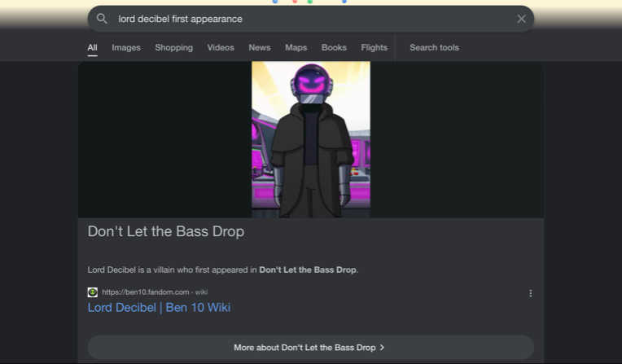Select the Flights tab
Screen dimensions: 622x364
(374, 47)
